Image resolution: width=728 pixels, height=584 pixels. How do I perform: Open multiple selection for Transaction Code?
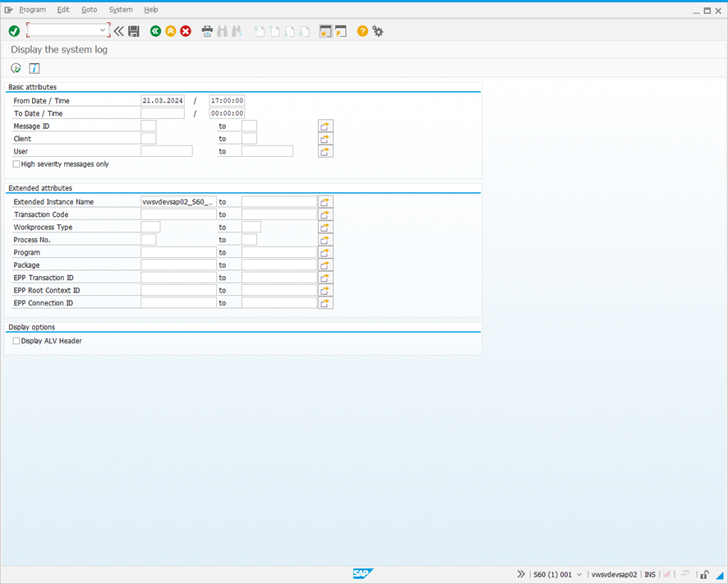point(325,214)
